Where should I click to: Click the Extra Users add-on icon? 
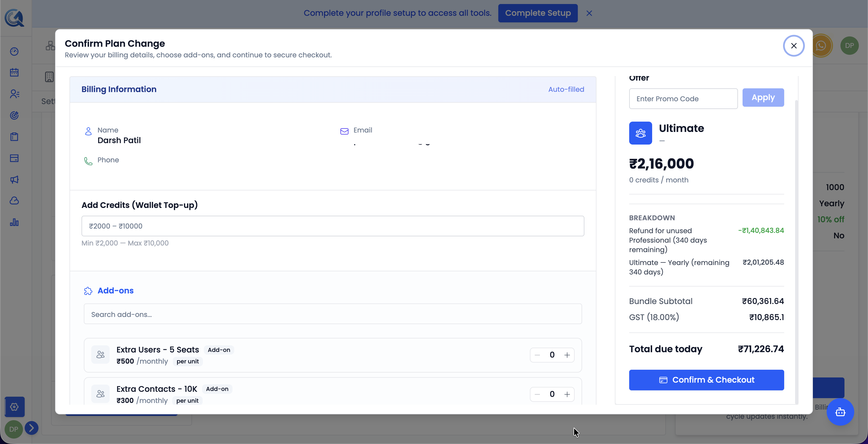100,355
